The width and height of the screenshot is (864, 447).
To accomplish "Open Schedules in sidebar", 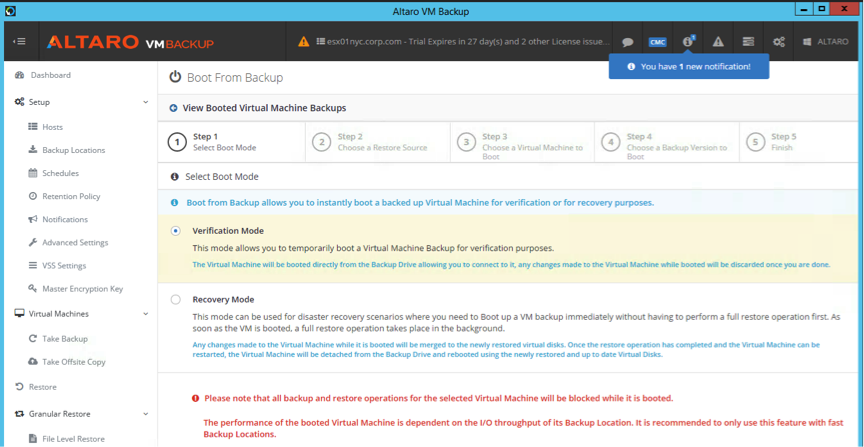I will (x=61, y=173).
